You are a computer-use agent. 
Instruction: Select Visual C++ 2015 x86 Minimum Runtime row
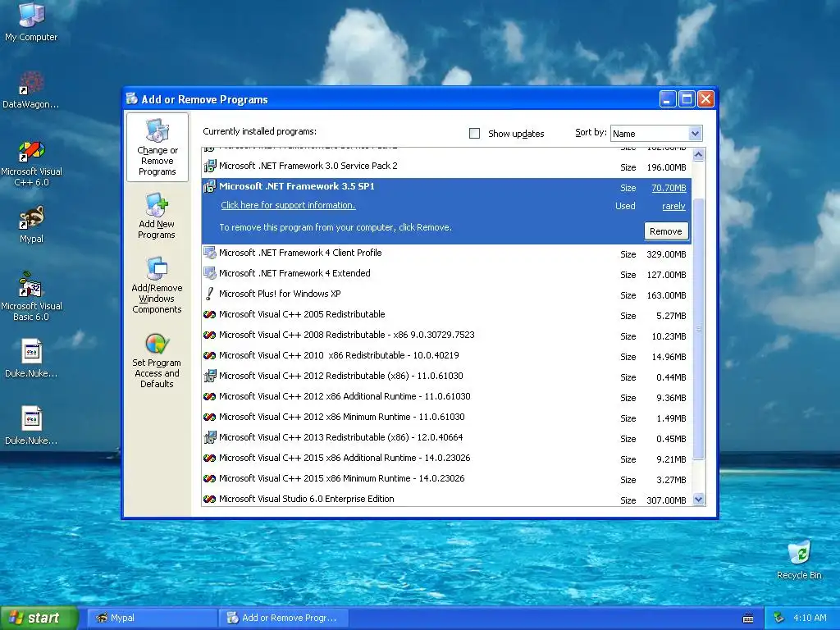446,478
